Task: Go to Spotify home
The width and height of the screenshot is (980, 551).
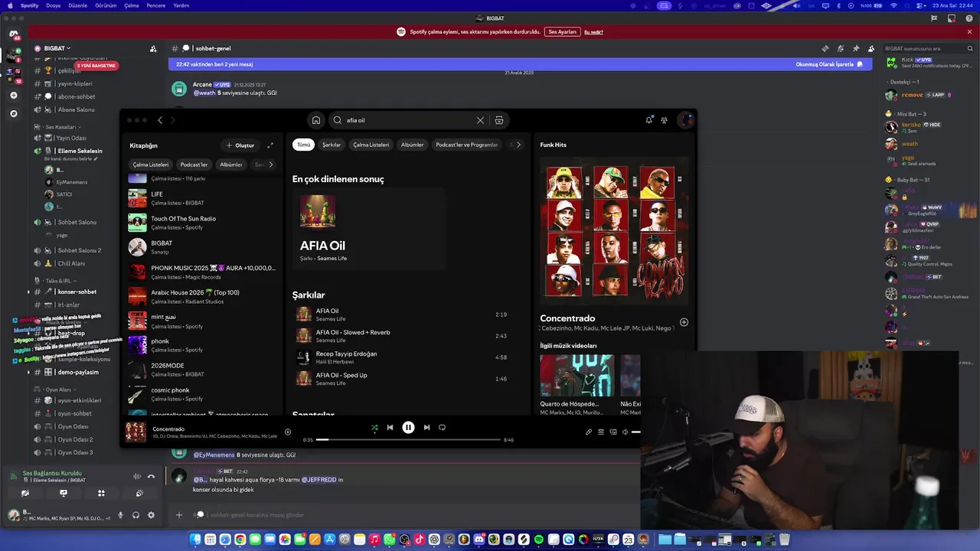Action: pos(315,120)
